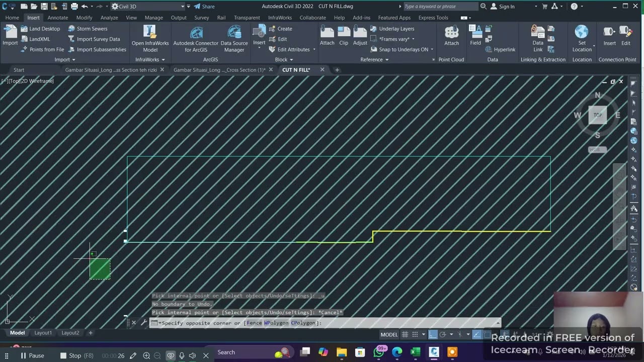Click Create block tool
This screenshot has width=644, height=362.
pos(280,29)
